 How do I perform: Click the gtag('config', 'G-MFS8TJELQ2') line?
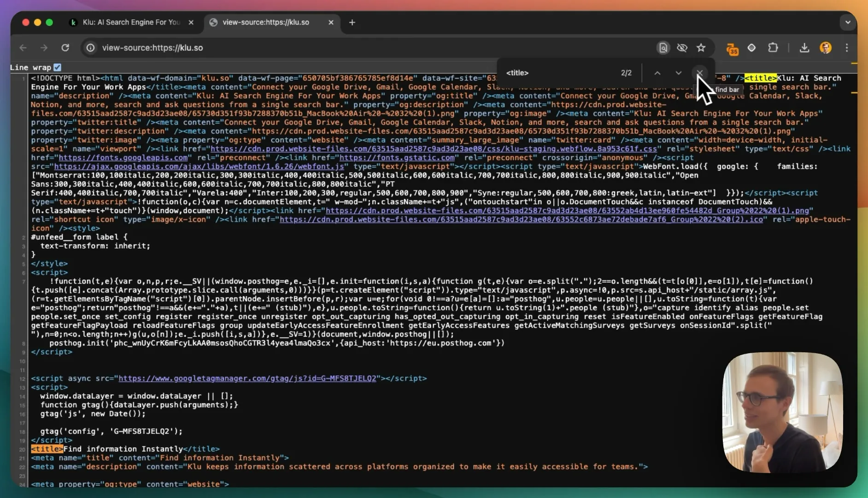(111, 432)
